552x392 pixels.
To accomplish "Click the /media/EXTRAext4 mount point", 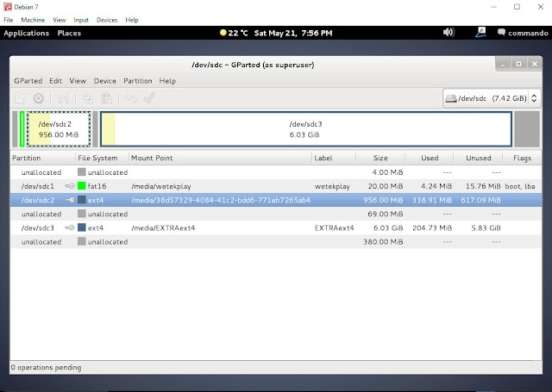I will tap(163, 227).
